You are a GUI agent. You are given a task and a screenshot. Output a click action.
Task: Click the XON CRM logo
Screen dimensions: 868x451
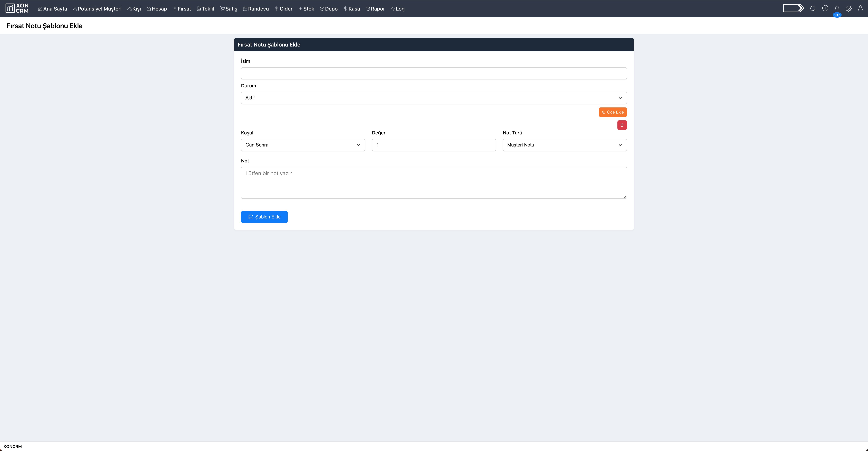click(17, 8)
